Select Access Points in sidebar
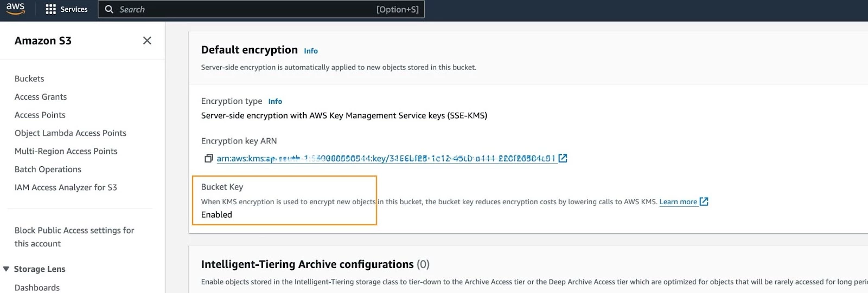The width and height of the screenshot is (868, 293). tap(40, 115)
